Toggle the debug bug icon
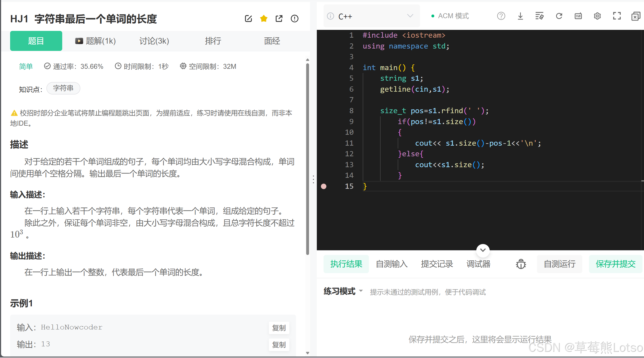 [521, 264]
